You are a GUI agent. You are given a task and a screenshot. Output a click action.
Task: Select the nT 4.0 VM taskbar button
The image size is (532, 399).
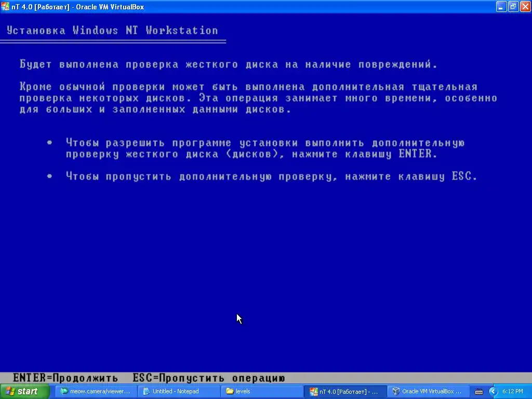(345, 392)
